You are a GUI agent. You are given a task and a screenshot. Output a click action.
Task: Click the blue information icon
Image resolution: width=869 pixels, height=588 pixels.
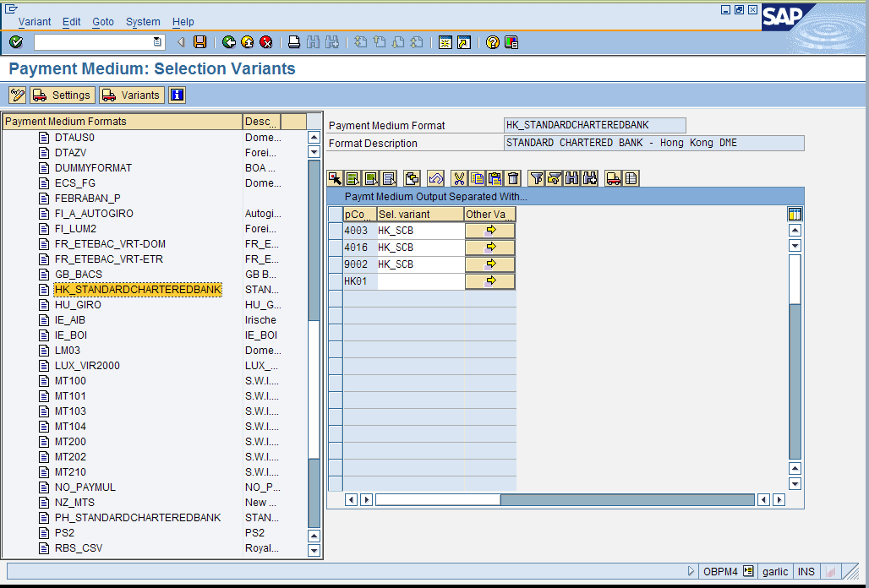(x=177, y=95)
